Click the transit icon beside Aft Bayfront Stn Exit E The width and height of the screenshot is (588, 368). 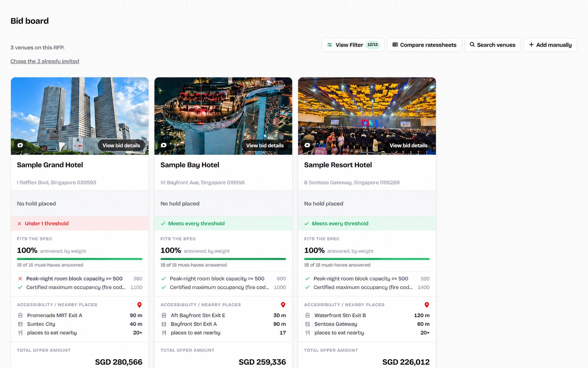(164, 315)
